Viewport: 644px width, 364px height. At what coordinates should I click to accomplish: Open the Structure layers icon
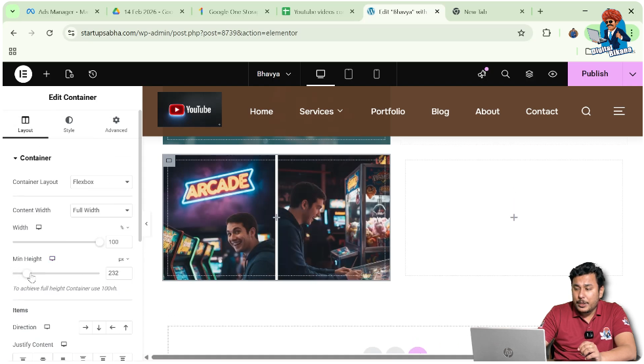pos(529,74)
